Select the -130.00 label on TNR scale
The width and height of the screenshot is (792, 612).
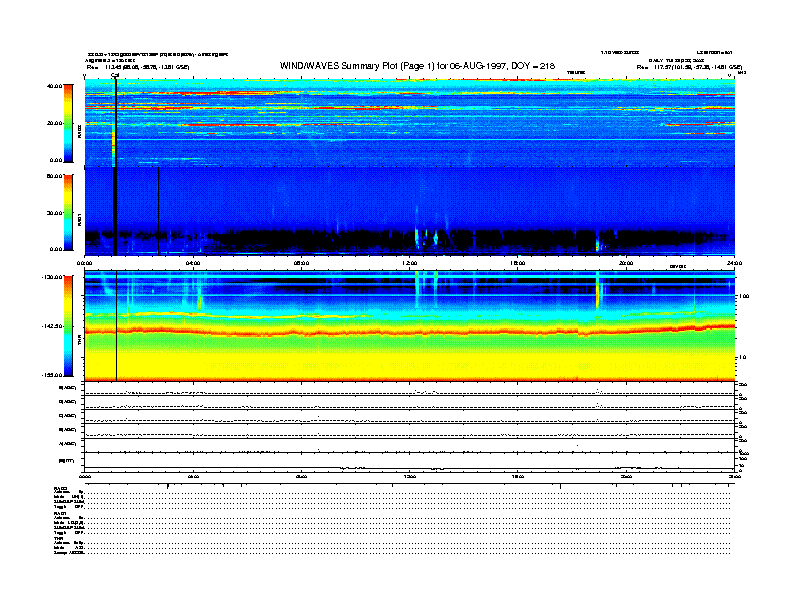coord(53,277)
